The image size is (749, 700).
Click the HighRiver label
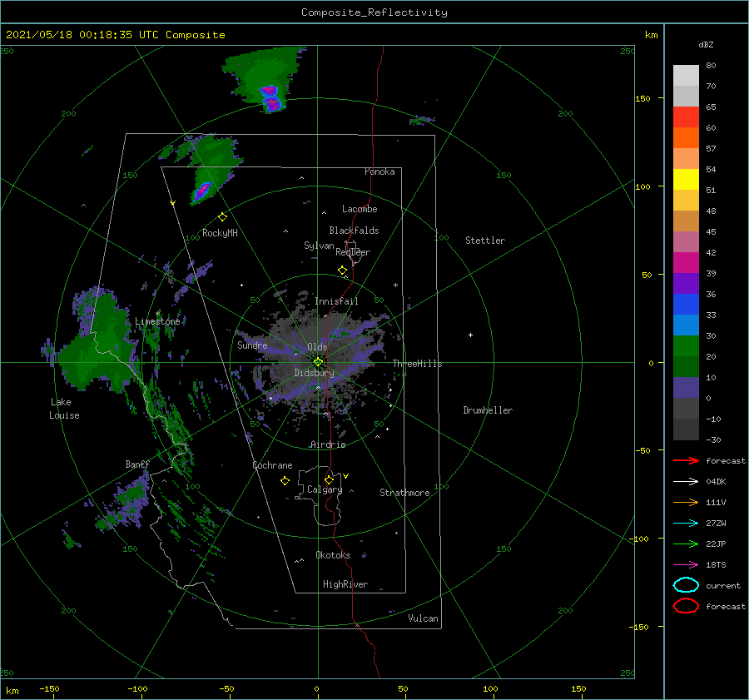(345, 584)
